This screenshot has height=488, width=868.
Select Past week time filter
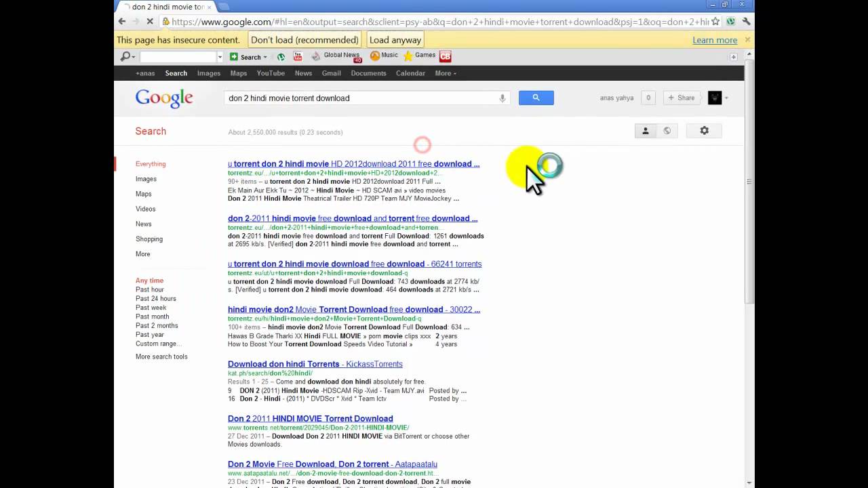coord(151,308)
